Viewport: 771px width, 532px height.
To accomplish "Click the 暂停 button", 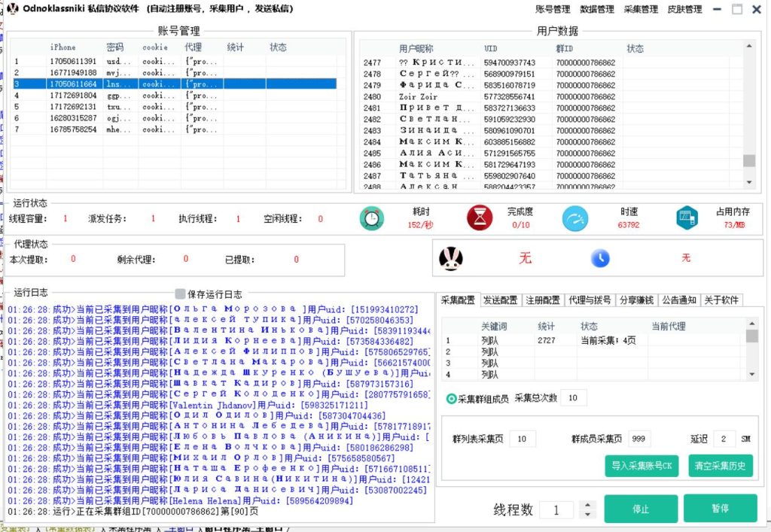I will 721,509.
